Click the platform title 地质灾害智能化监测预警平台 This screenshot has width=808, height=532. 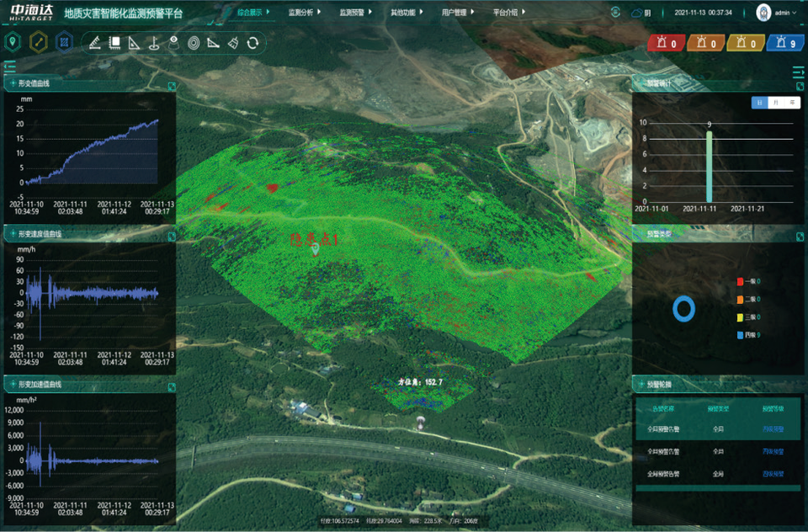(124, 13)
